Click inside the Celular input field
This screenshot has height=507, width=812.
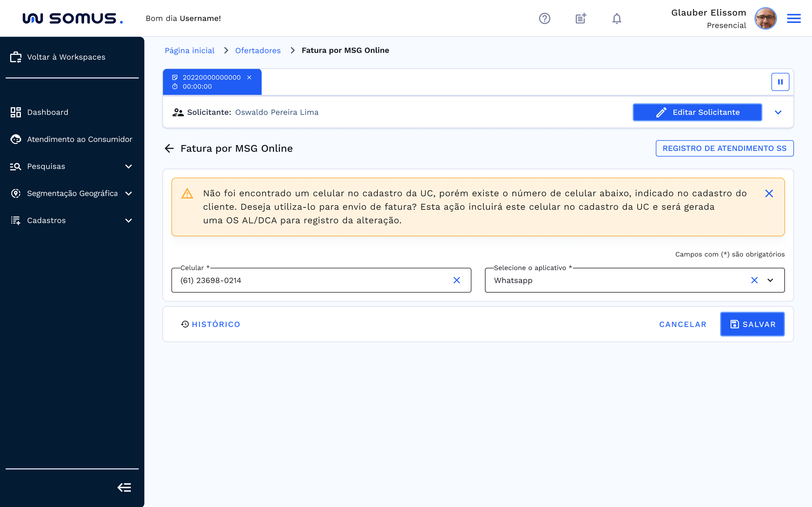[x=302, y=280]
